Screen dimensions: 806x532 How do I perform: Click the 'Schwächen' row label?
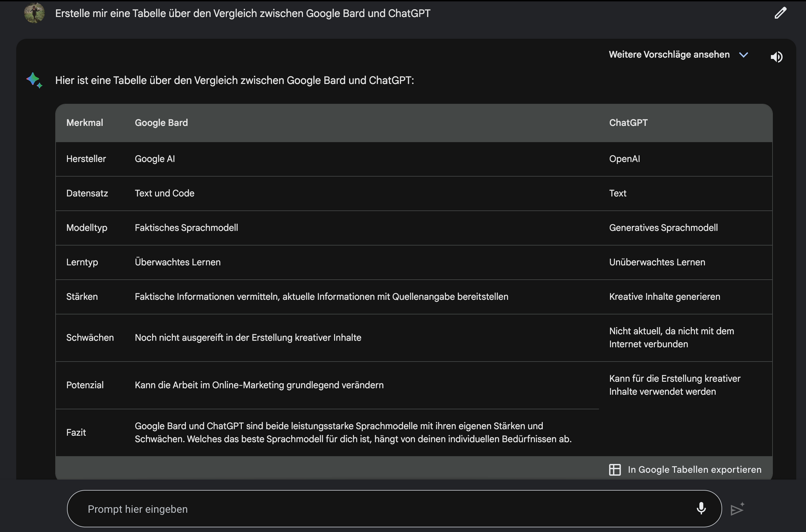(90, 338)
